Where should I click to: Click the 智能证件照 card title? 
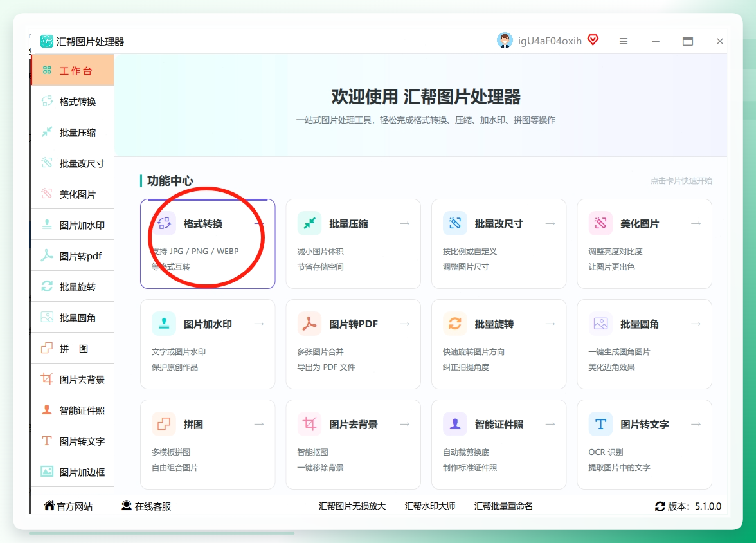pos(499,425)
